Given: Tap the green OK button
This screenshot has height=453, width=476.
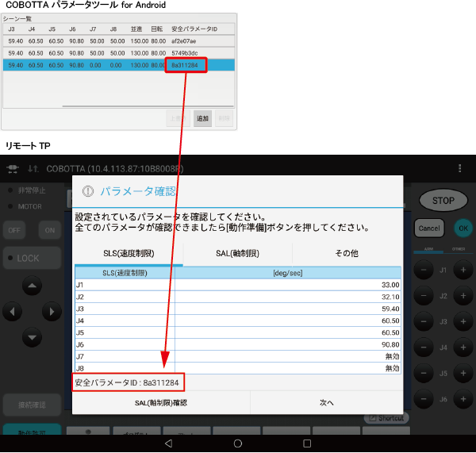Looking at the screenshot, I should pyautogui.click(x=463, y=228).
